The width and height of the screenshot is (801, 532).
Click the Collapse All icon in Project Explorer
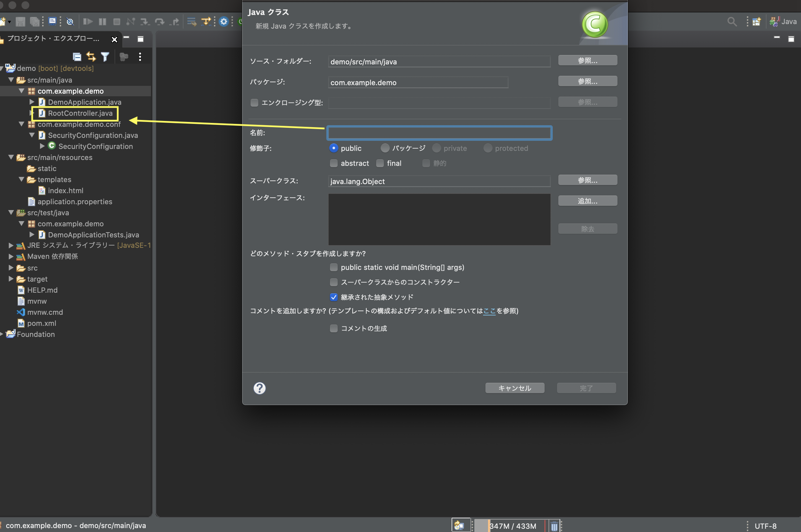click(x=77, y=57)
